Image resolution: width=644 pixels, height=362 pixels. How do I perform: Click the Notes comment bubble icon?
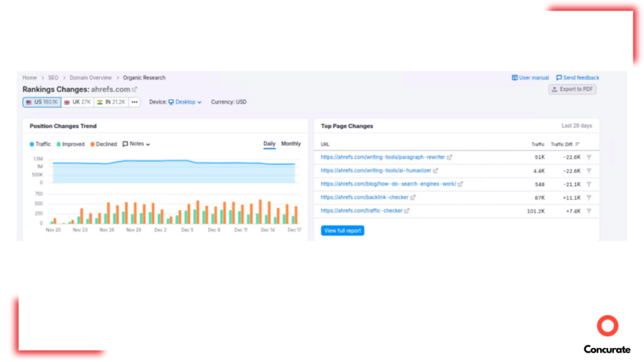(125, 144)
